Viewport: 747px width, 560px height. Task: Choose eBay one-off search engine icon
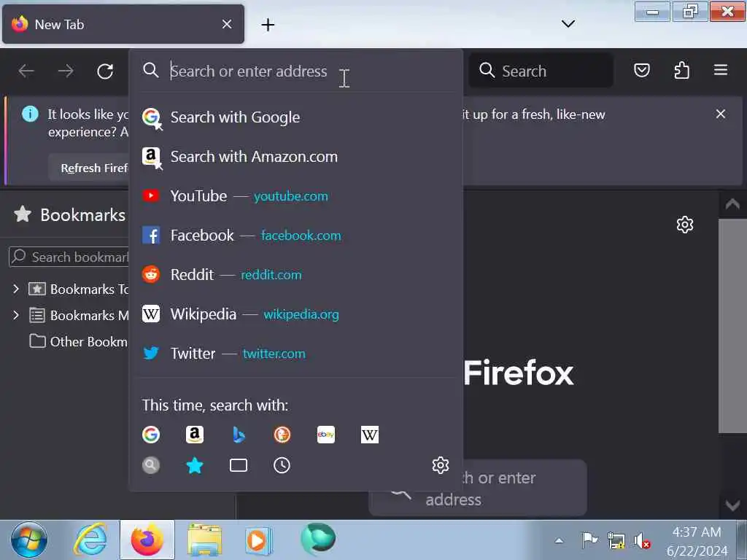[326, 435]
